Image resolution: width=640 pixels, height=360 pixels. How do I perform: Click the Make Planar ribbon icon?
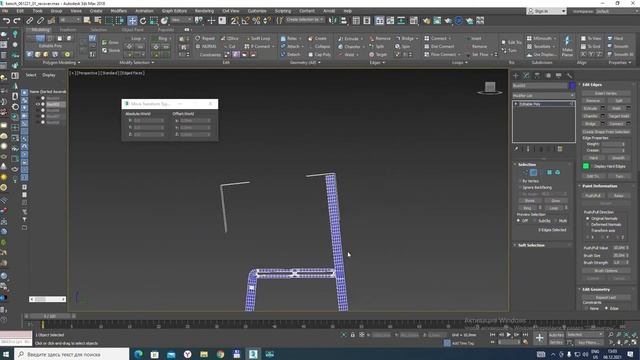pyautogui.click(x=567, y=46)
